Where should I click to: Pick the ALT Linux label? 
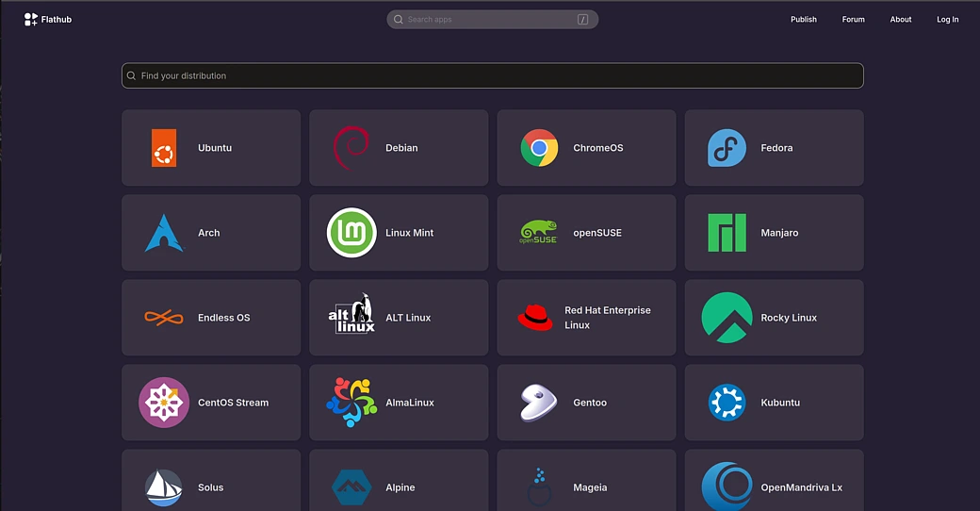tap(408, 318)
